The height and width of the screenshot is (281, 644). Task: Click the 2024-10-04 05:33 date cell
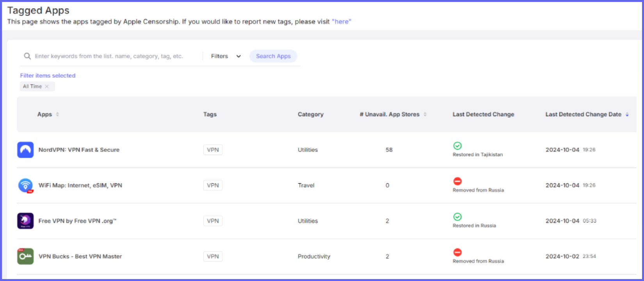pos(571,221)
